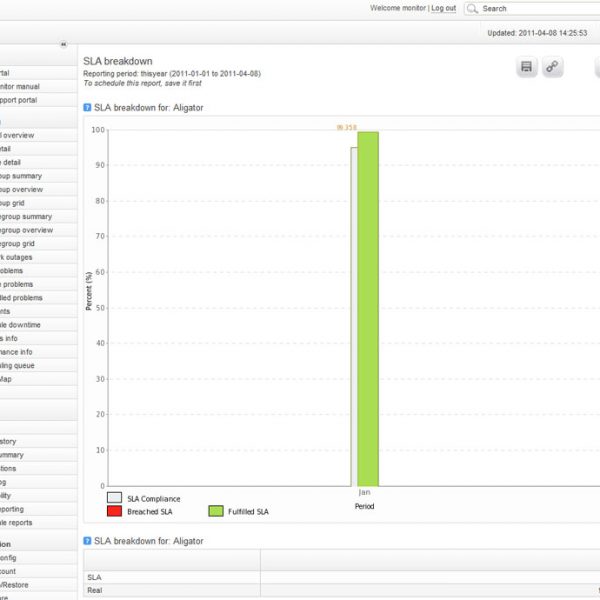
Task: Click the SLA Compliance legend swatch
Action: 114,498
